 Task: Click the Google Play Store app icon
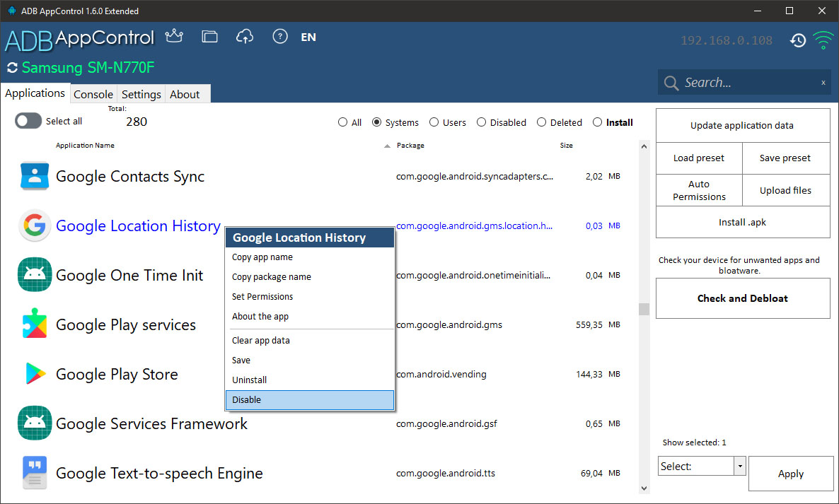pos(35,374)
